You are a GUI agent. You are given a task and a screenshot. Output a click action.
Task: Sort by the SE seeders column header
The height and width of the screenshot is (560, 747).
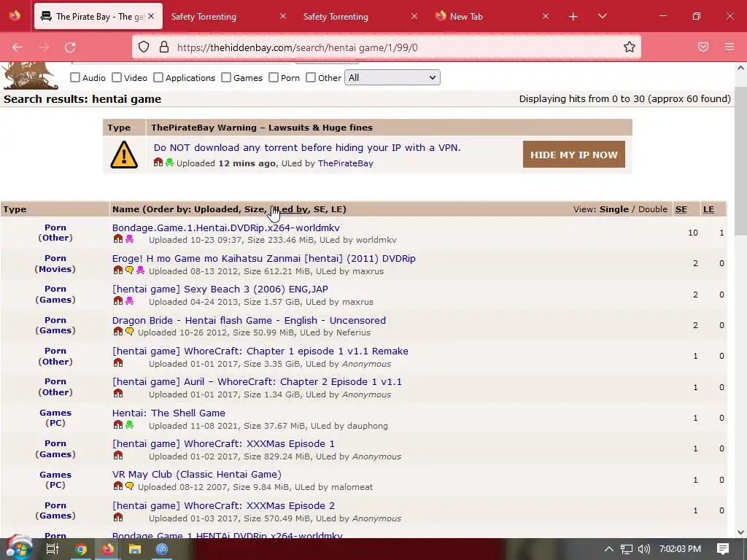coord(681,209)
